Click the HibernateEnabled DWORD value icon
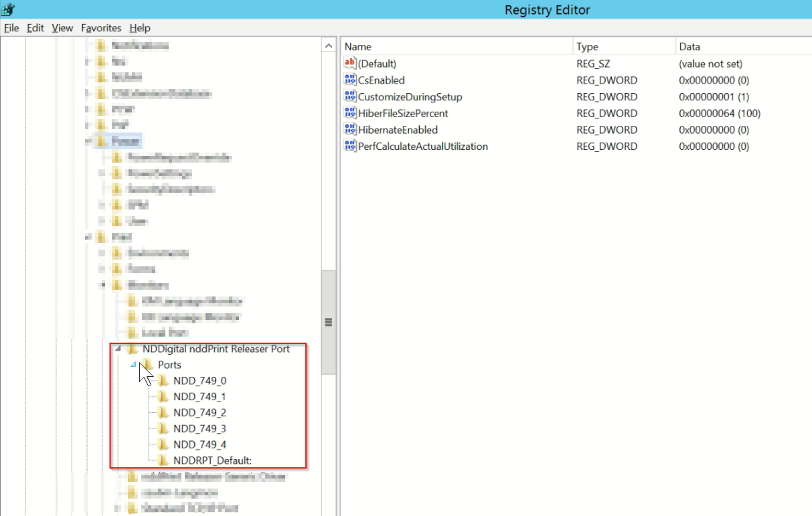This screenshot has width=812, height=516. [350, 130]
